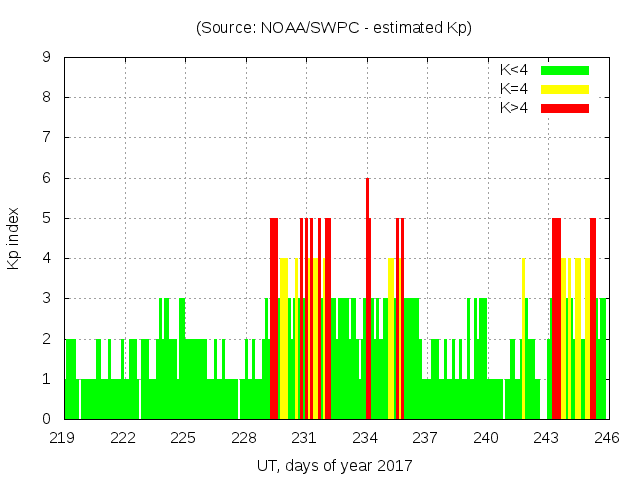The width and height of the screenshot is (640, 480).
Task: Select the K=4 legend label text
Action: tap(514, 89)
